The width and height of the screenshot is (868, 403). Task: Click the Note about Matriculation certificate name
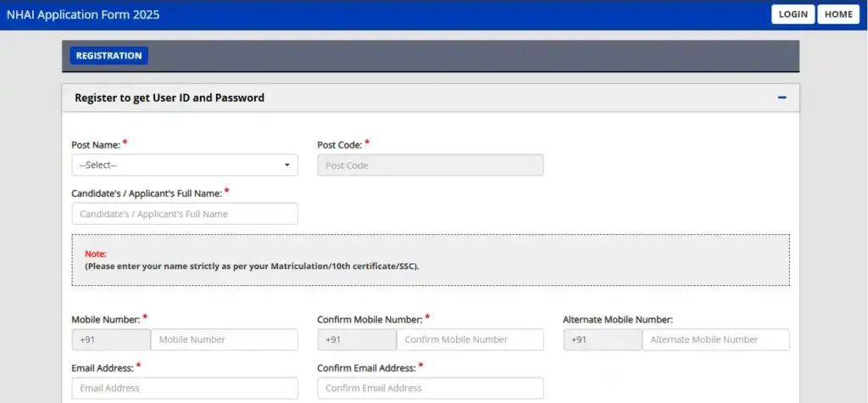252,266
